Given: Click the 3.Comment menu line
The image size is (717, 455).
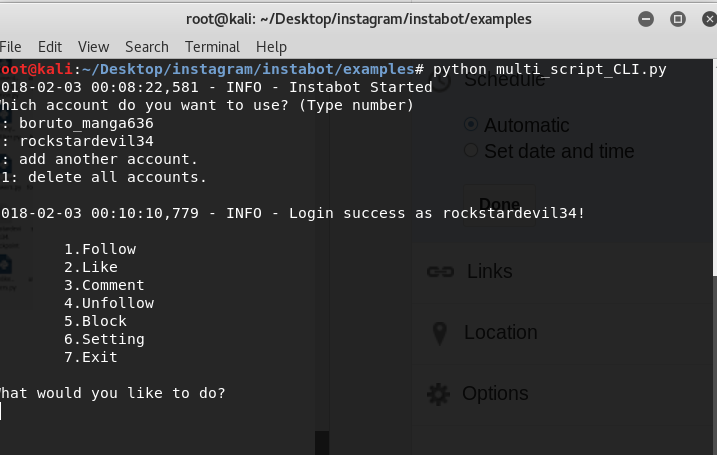Looking at the screenshot, I should tap(104, 285).
